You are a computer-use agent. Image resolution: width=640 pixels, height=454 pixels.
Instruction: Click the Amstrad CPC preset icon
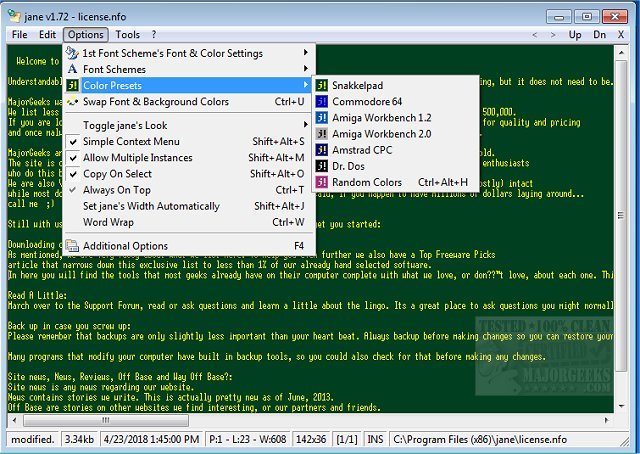(x=322, y=150)
